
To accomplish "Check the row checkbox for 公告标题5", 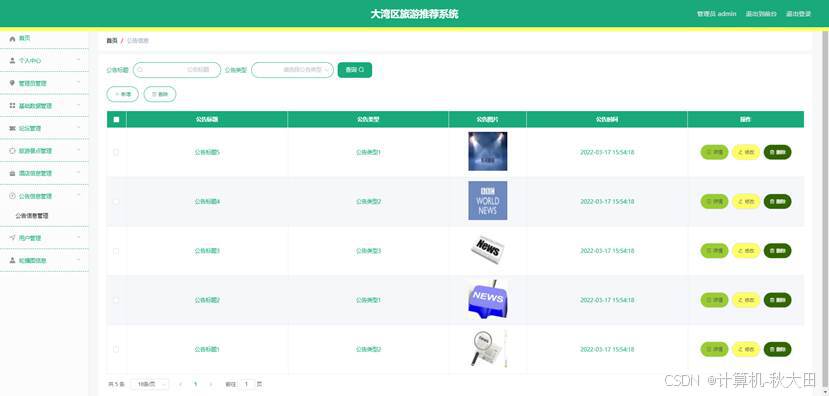I will click(116, 152).
